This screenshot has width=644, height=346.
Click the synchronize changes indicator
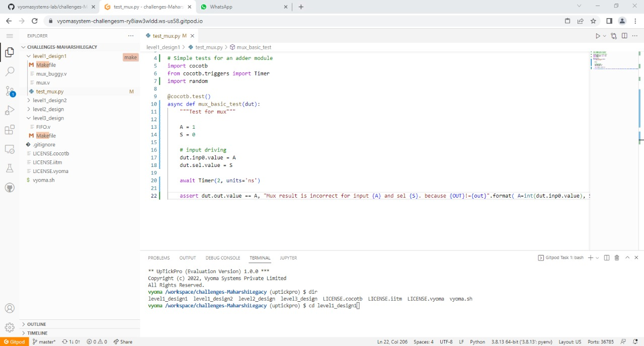click(x=71, y=341)
